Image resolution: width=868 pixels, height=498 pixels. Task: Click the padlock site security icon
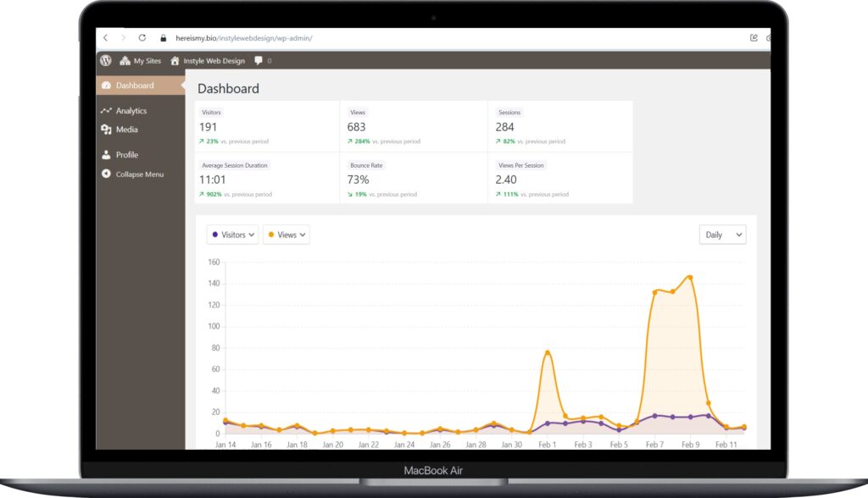[x=164, y=38]
